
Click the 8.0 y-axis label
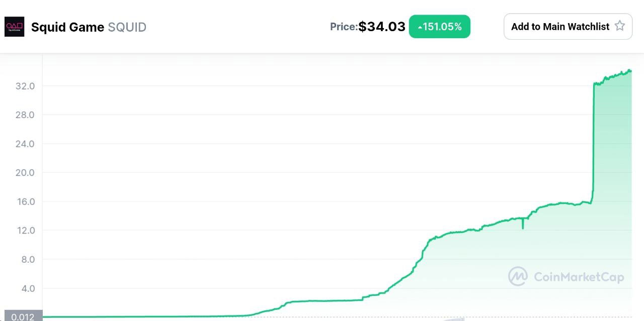pyautogui.click(x=25, y=259)
